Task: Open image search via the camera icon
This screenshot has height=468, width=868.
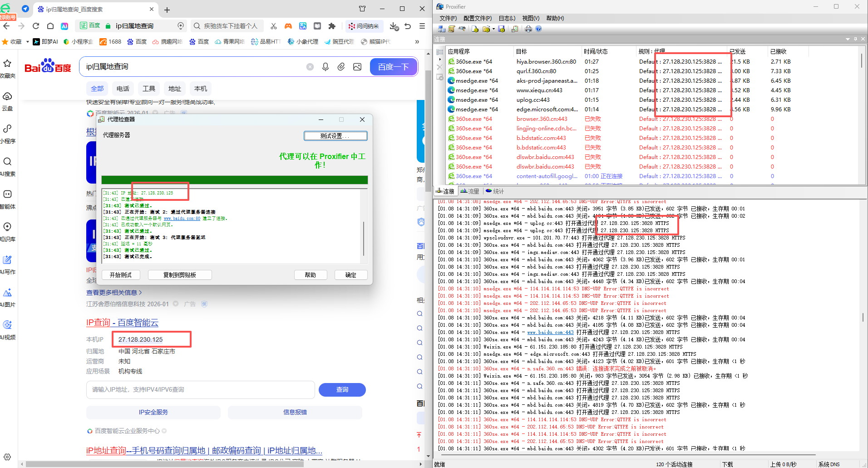Action: (x=357, y=66)
